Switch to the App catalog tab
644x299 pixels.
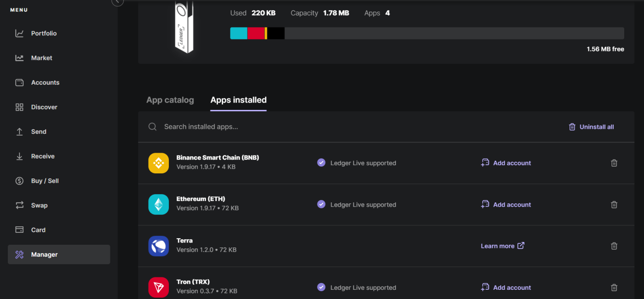pos(170,100)
